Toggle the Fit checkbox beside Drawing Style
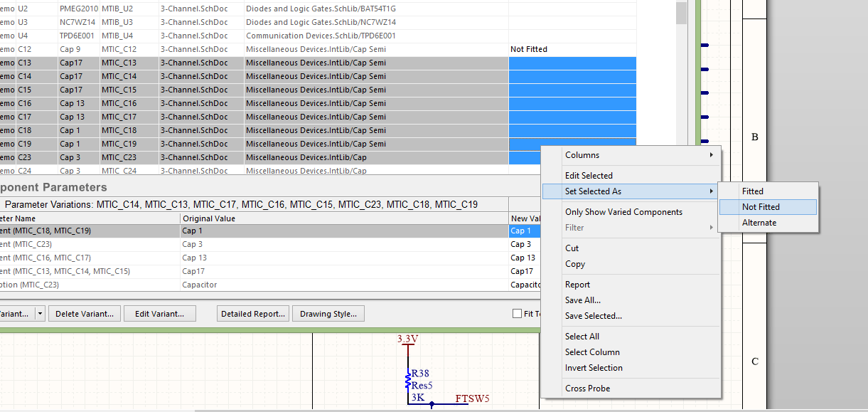Screen dimensions: 868x412 518,314
